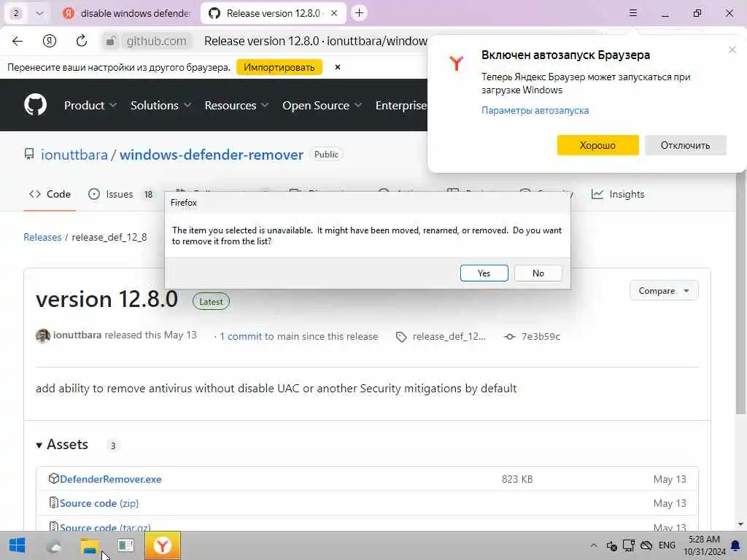This screenshot has height=560, width=747.
Task: Click the site security lock icon
Action: pos(111,41)
